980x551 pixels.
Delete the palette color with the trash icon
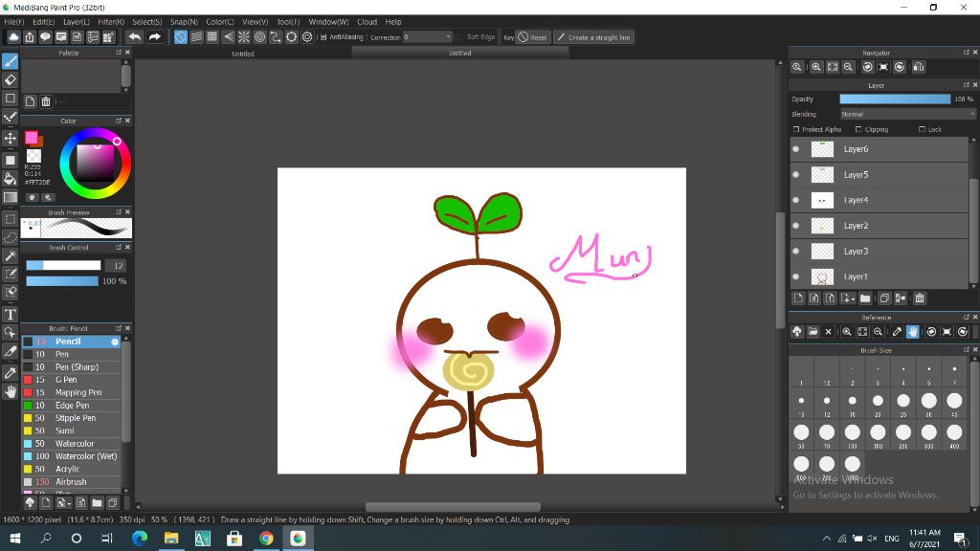pos(46,101)
